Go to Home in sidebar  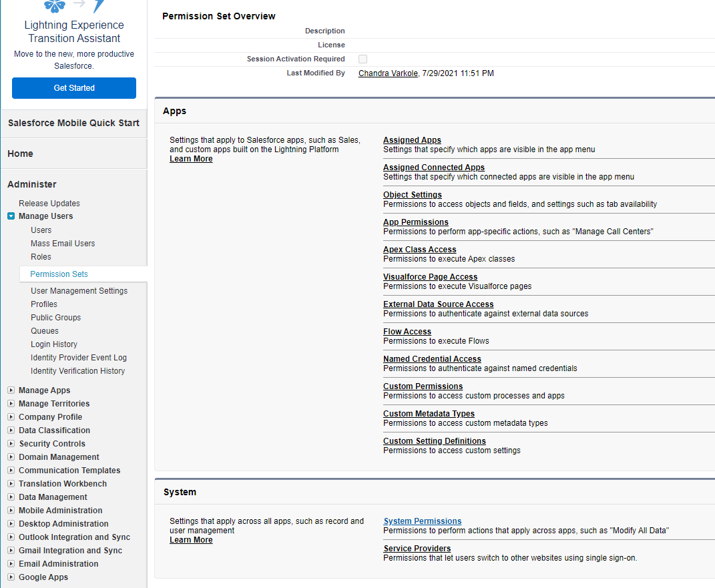20,154
